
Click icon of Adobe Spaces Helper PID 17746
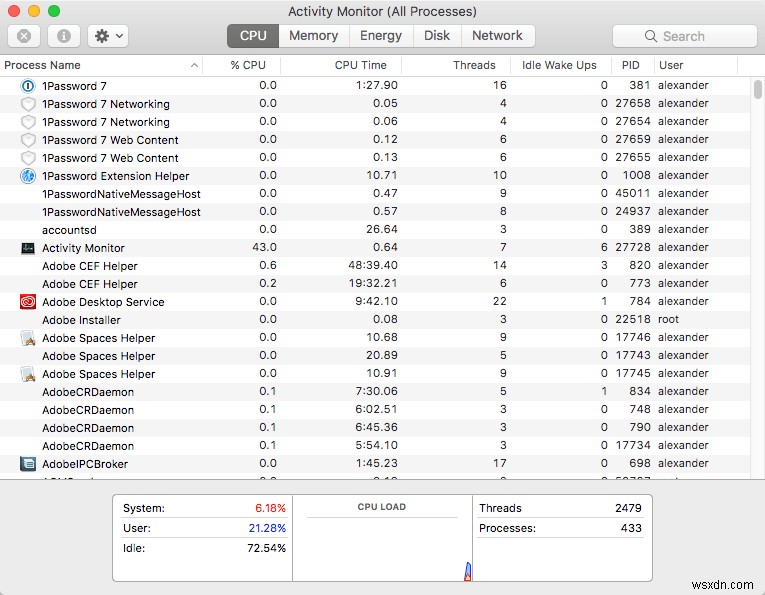point(28,338)
